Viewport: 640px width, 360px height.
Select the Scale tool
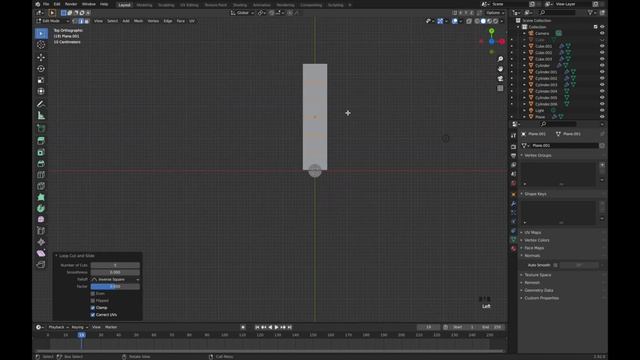[41, 80]
